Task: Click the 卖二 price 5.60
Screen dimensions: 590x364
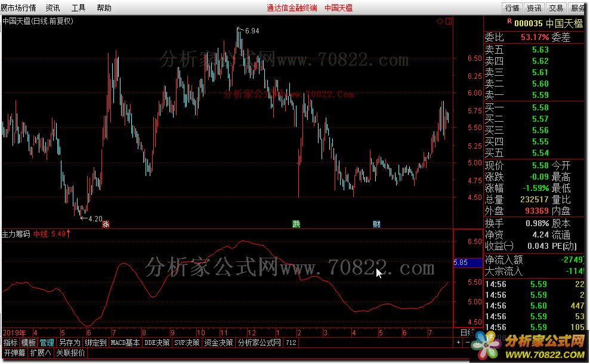Action: (x=540, y=84)
